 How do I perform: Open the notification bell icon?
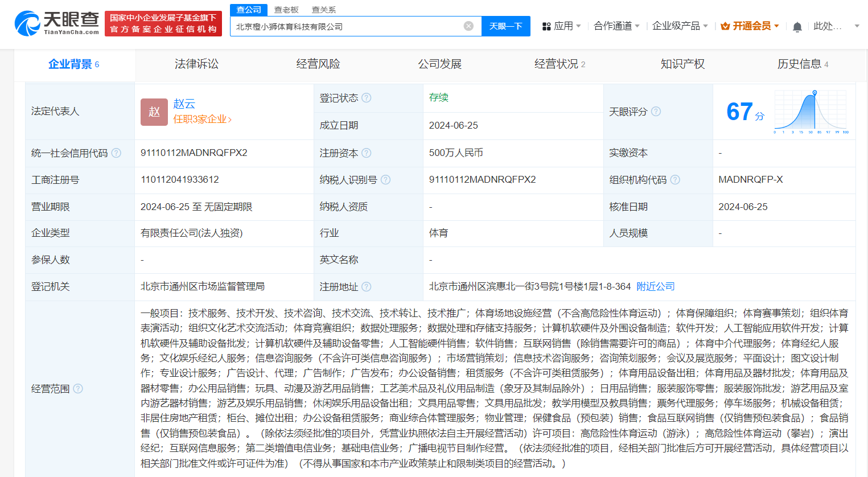(x=797, y=26)
